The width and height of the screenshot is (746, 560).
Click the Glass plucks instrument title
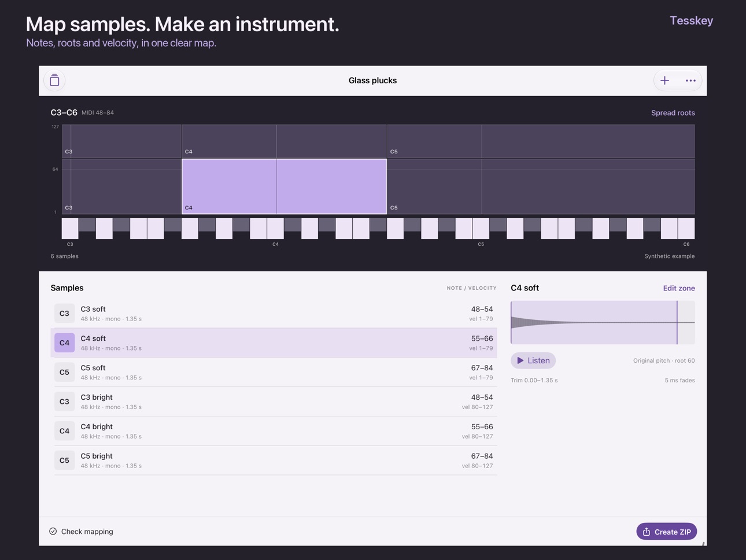(x=372, y=80)
